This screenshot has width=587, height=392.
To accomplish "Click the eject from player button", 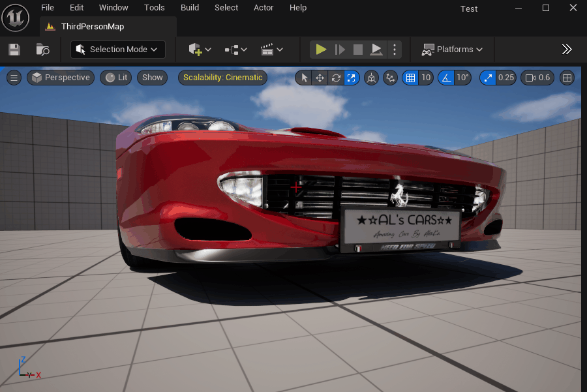I will coord(376,50).
